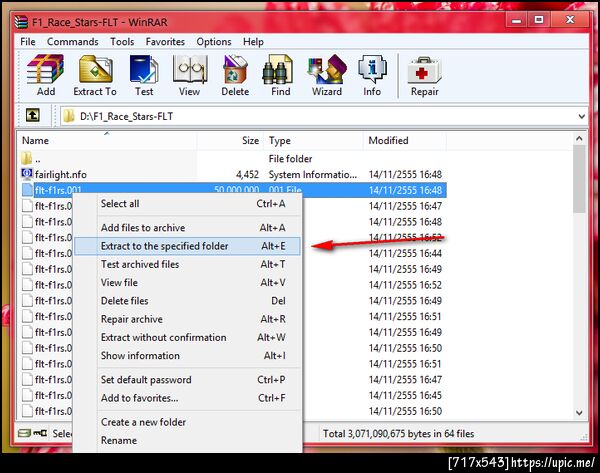Choose Add files to archive

click(188, 228)
